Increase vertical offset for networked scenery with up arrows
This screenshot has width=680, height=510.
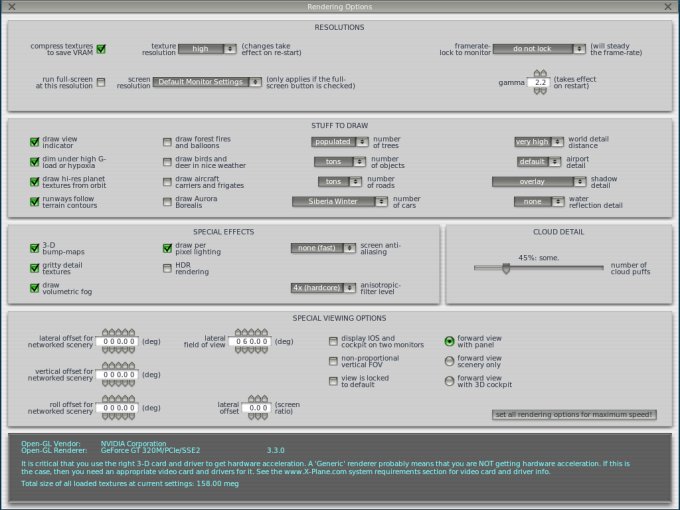point(118,366)
